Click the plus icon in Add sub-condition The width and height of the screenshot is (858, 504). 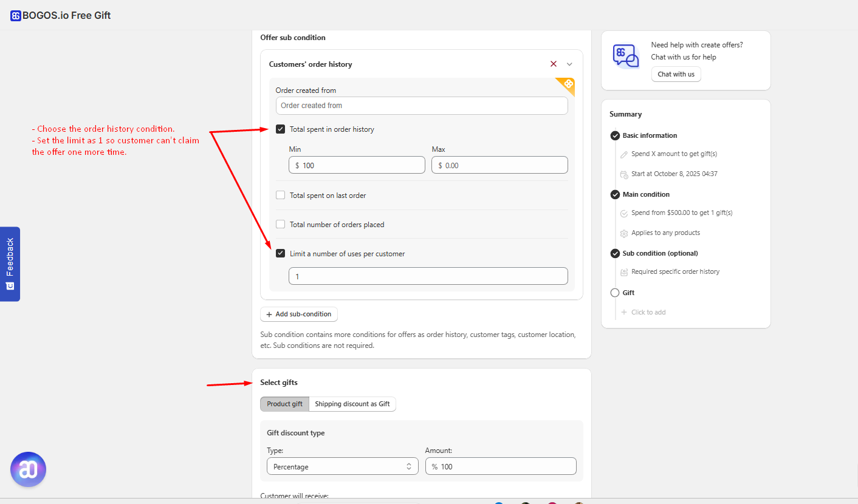click(x=269, y=315)
